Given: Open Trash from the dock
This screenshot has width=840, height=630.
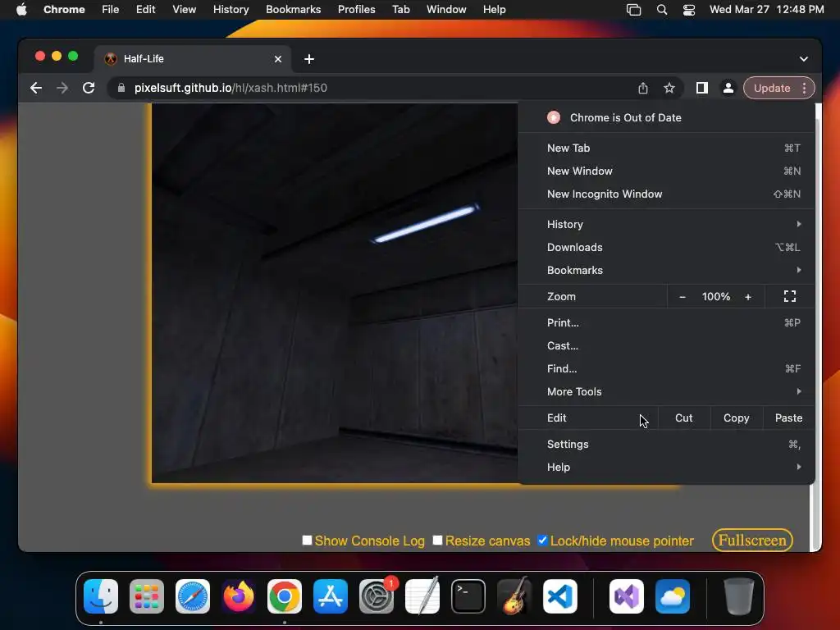Looking at the screenshot, I should (739, 596).
